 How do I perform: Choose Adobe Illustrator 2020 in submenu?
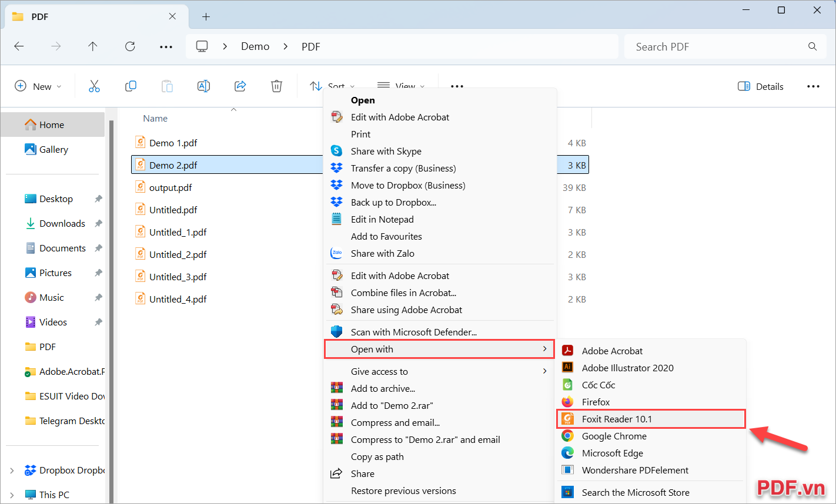(x=651, y=368)
